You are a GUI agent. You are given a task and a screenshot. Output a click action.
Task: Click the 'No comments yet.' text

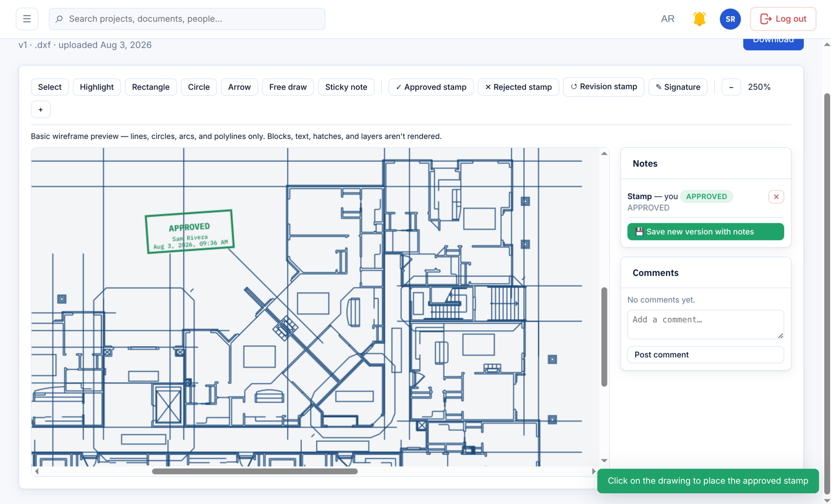(661, 299)
